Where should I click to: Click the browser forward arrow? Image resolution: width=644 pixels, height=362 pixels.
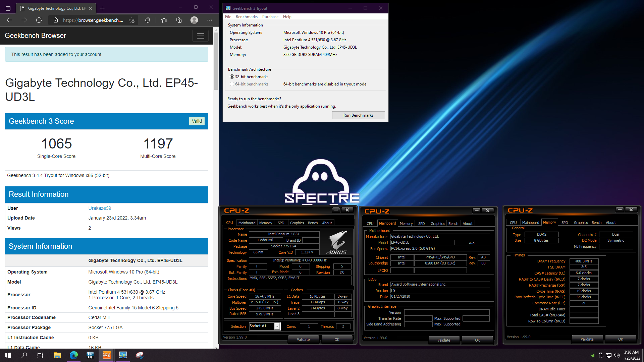[x=24, y=20]
